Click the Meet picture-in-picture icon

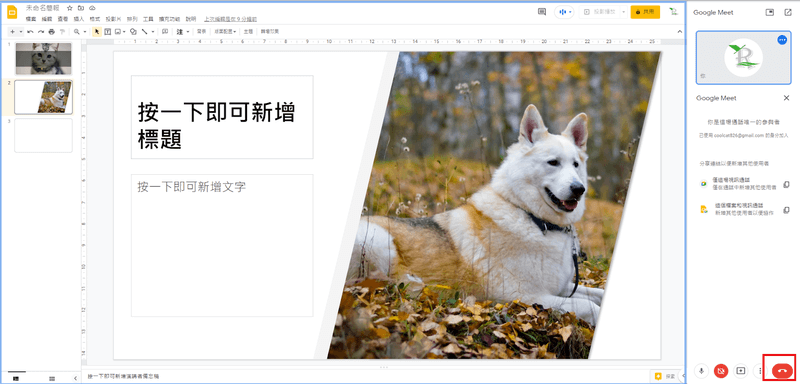770,12
